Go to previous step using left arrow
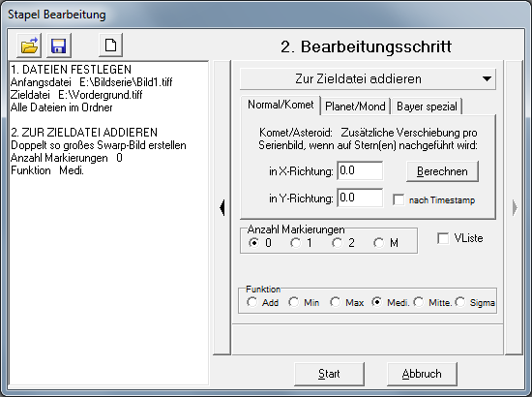532x397 pixels. [222, 207]
